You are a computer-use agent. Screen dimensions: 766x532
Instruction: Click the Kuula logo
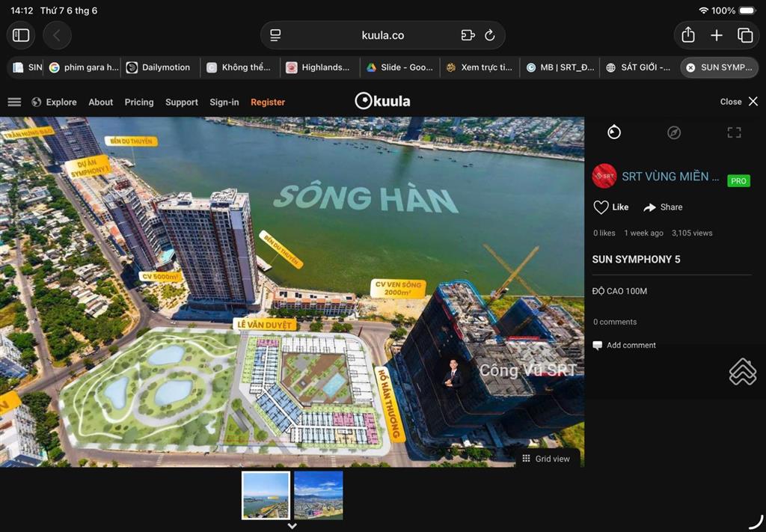tap(382, 101)
